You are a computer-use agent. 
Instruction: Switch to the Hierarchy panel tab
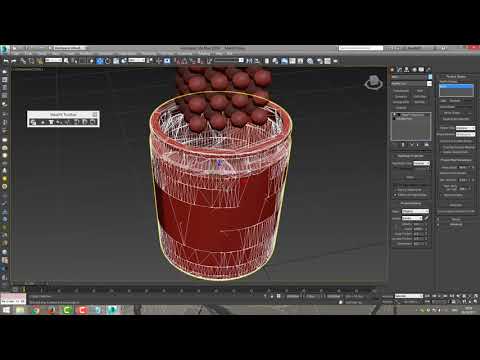point(407,69)
